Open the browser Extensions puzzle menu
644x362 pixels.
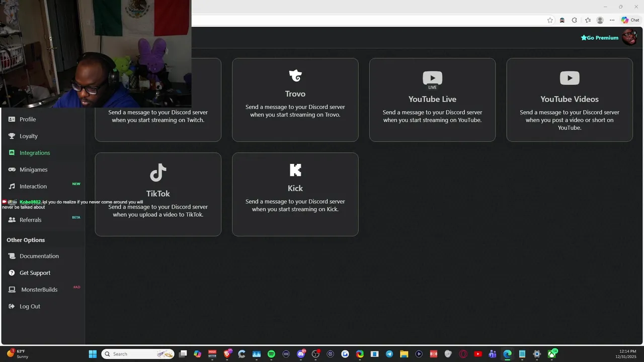pyautogui.click(x=574, y=20)
